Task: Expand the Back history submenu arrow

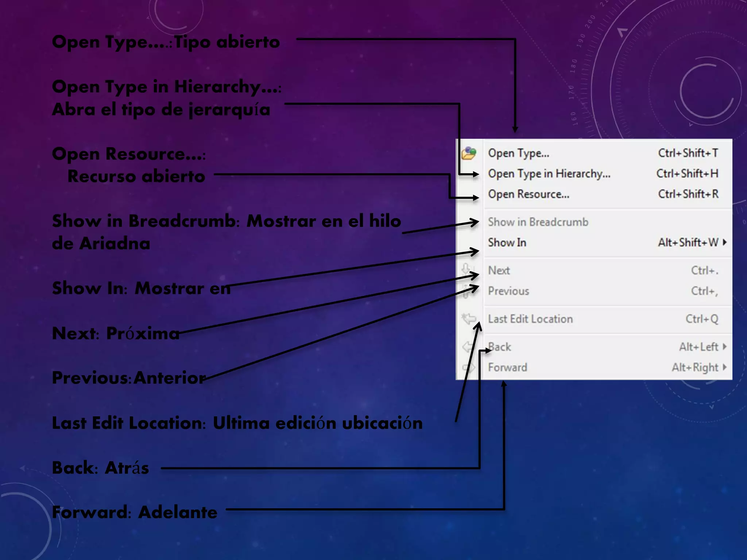Action: coord(725,346)
